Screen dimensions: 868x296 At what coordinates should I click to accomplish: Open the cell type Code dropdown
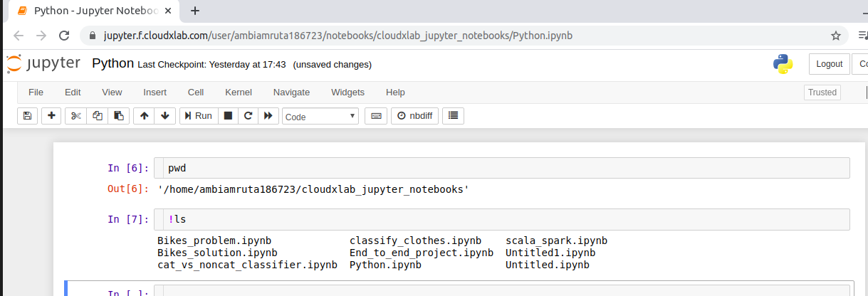tap(320, 117)
